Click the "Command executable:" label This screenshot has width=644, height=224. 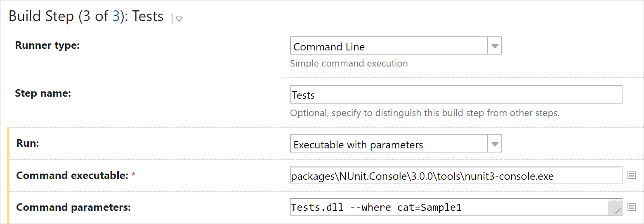pos(72,176)
